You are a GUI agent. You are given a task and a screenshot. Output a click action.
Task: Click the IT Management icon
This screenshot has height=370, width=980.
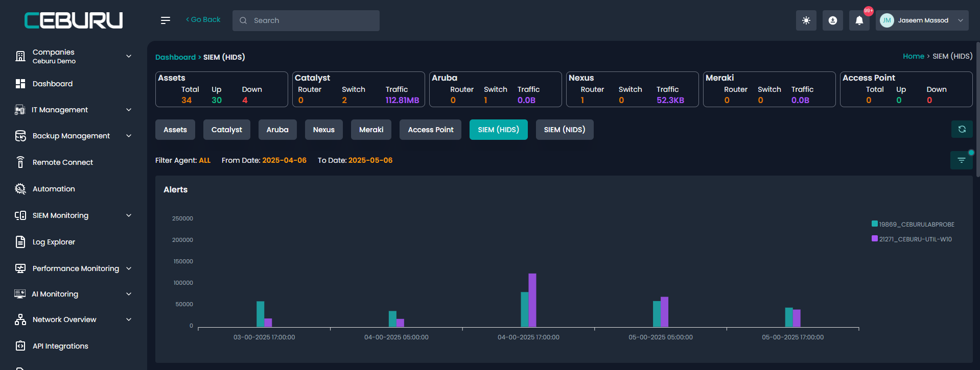[20, 110]
